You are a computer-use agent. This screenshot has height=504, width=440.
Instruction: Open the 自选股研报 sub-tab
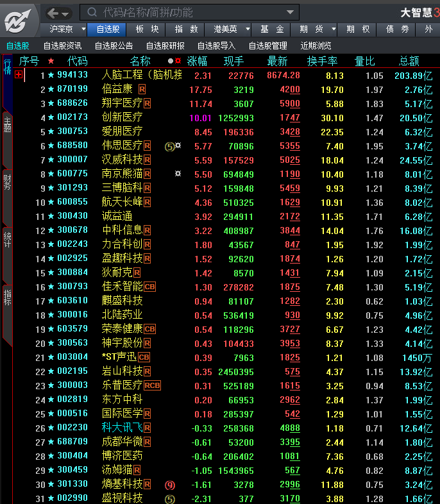165,46
